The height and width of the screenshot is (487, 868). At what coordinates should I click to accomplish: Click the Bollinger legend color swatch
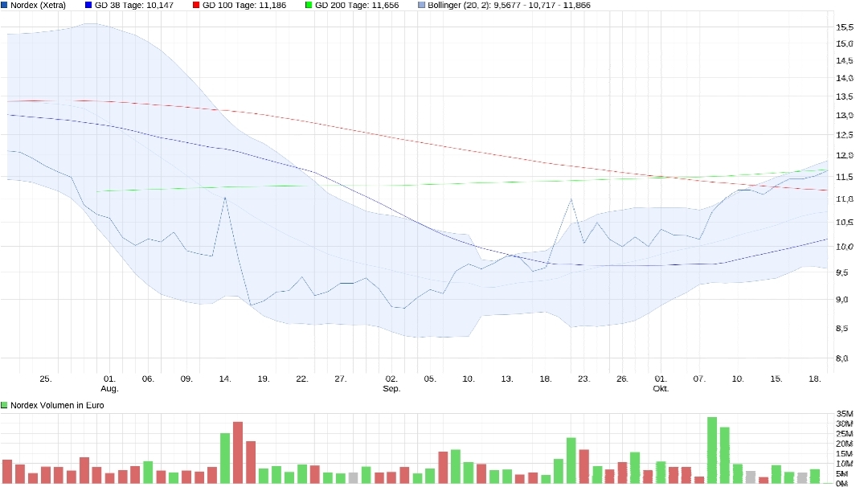pyautogui.click(x=422, y=5)
